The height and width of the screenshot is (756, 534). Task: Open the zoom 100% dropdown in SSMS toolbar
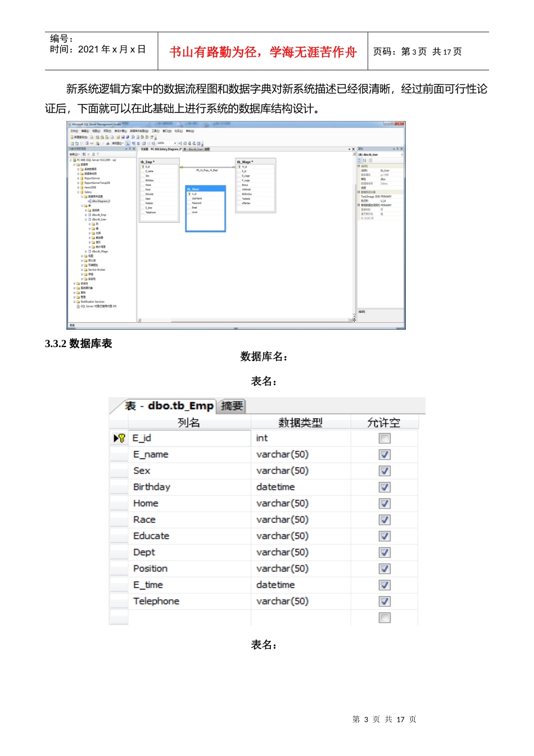(x=175, y=143)
